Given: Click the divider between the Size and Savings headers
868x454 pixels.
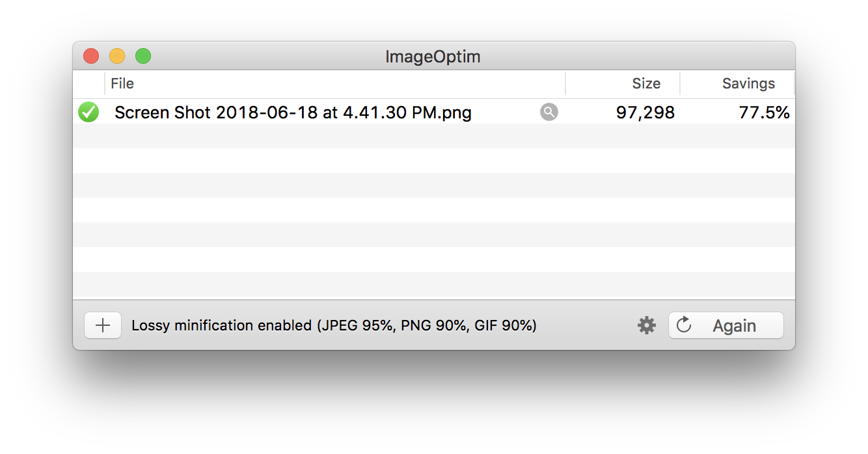Looking at the screenshot, I should click(x=680, y=84).
